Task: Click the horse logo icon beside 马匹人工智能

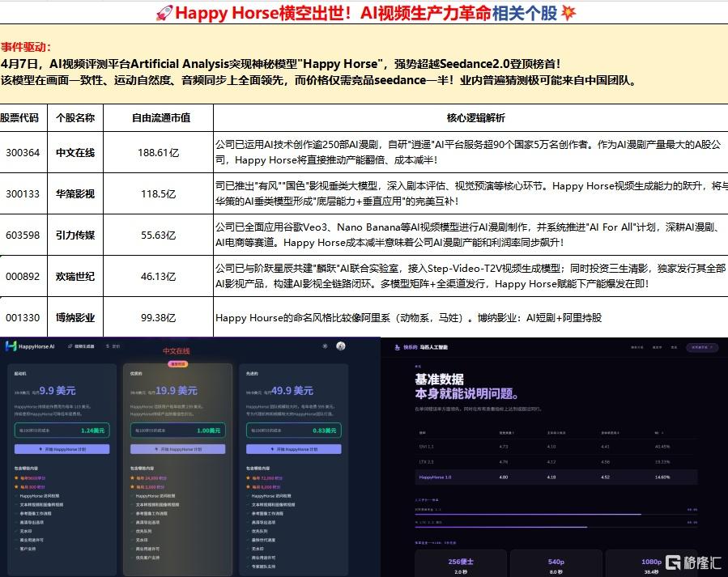Action: [398, 347]
